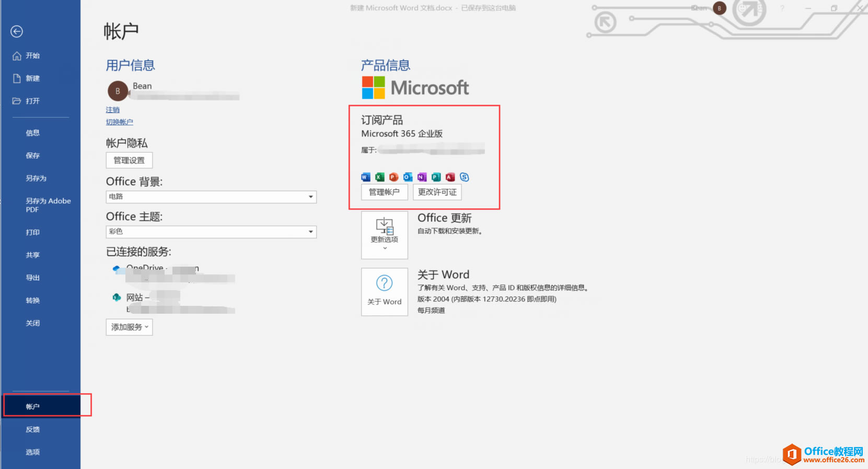Image resolution: width=868 pixels, height=469 pixels.
Task: Click the Word app icon
Action: coord(366,177)
